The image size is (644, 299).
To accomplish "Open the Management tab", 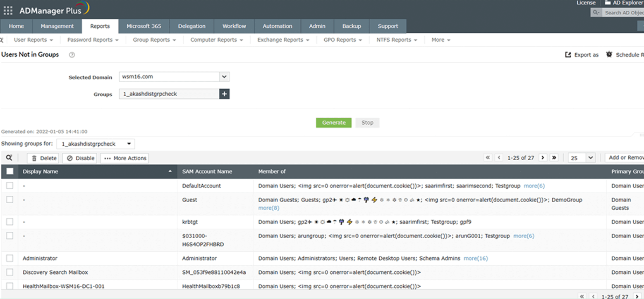I will [x=57, y=26].
